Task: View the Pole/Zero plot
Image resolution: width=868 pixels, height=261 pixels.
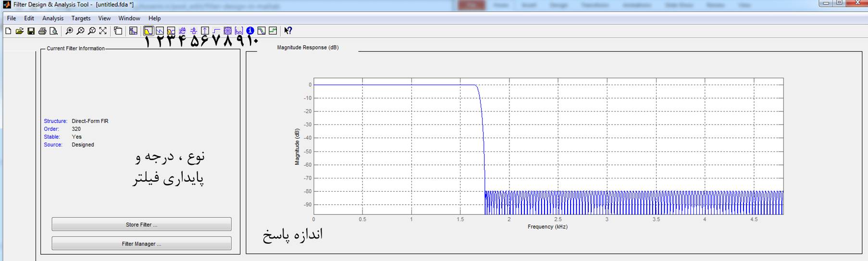Action: click(x=228, y=31)
